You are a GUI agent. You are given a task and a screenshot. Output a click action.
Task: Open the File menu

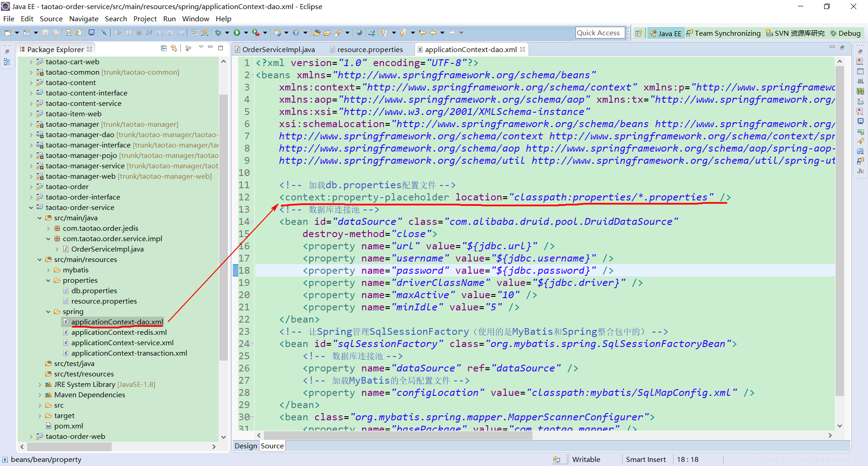pos(9,19)
